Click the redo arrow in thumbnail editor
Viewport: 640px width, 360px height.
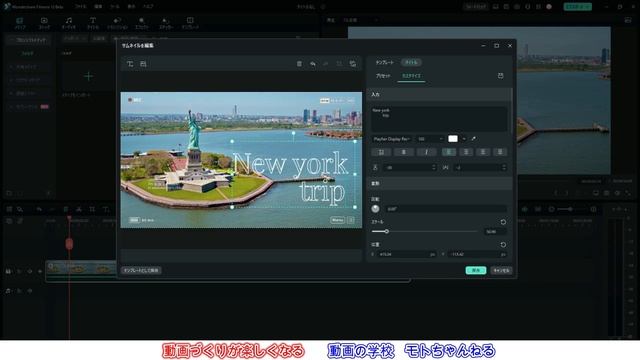[x=326, y=64]
